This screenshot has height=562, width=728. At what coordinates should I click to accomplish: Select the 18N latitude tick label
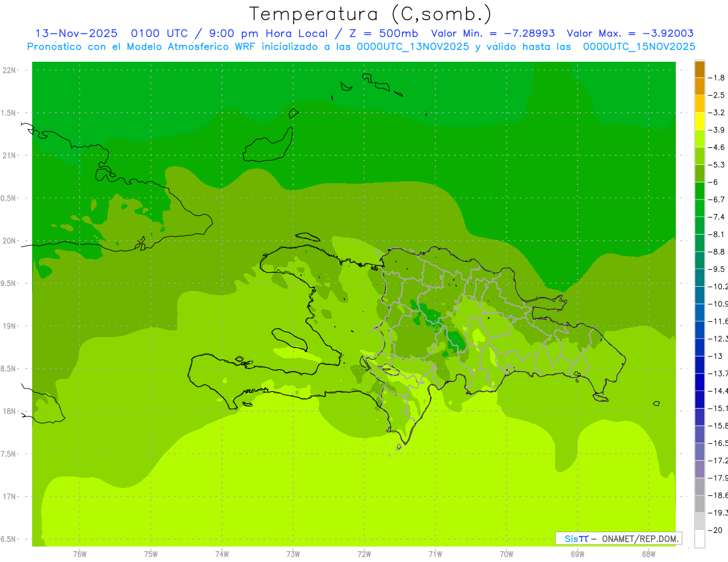pos(10,411)
